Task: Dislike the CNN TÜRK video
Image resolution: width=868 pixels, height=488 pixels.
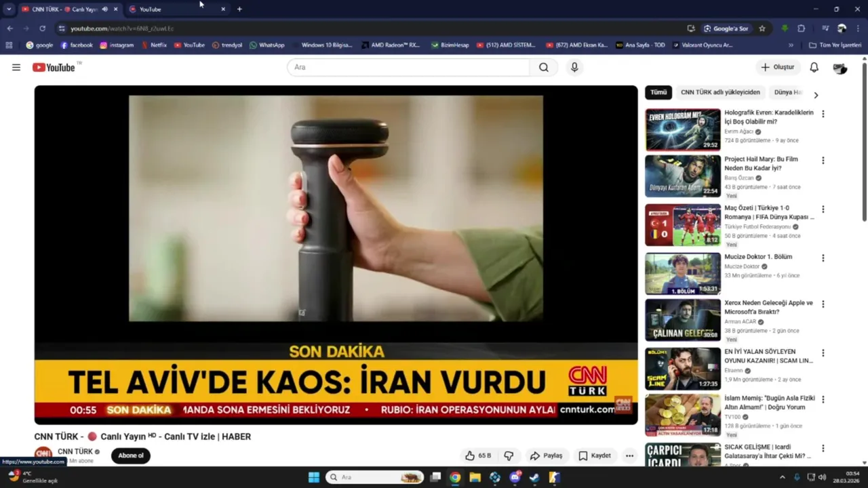Action: (509, 455)
